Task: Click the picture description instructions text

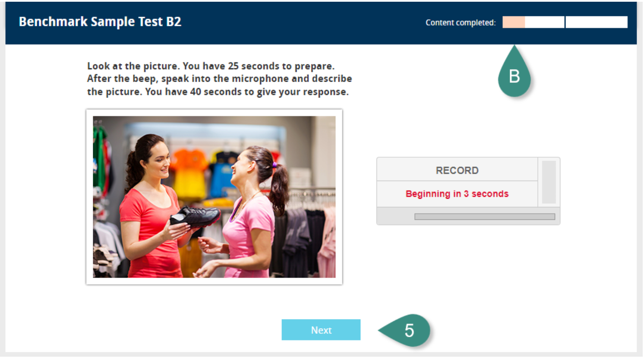Action: 219,79
